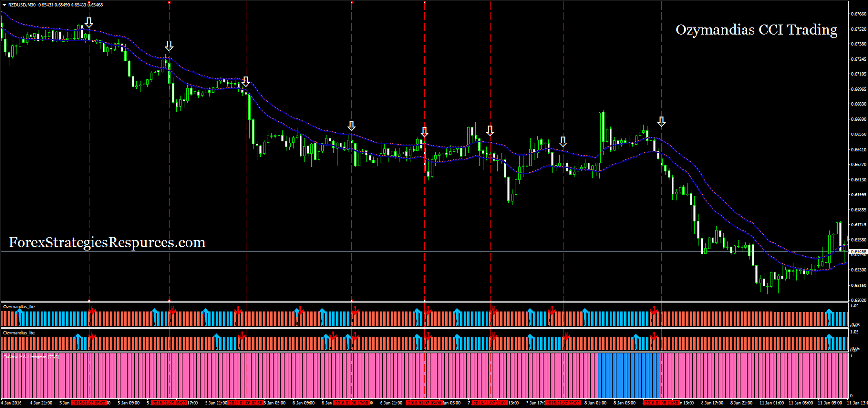Click the 4 Jan 2016 time axis label
868x408 pixels.
[x=11, y=403]
